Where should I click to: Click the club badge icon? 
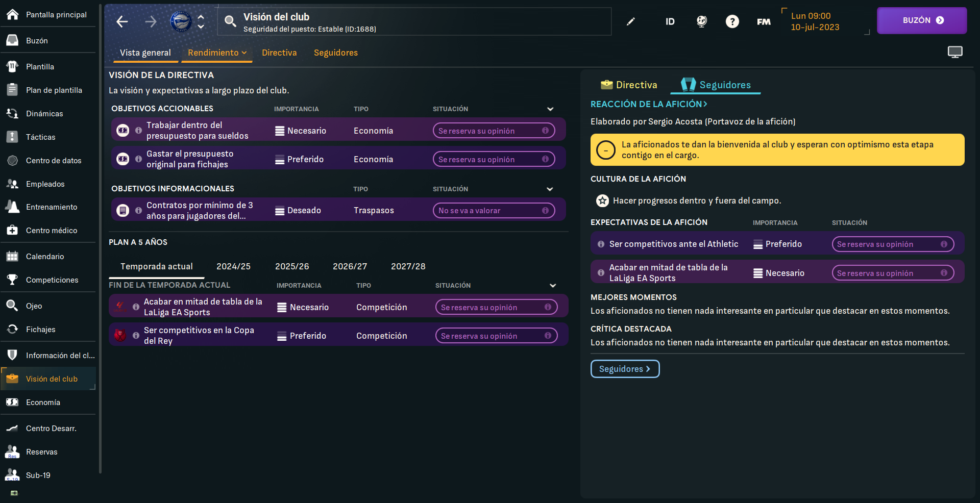pos(181,21)
